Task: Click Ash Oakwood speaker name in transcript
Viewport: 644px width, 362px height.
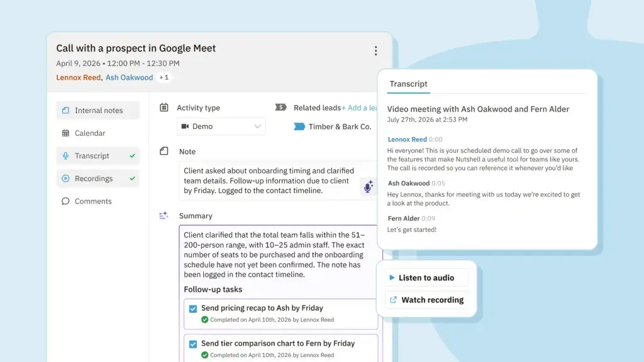Action: [x=408, y=184]
